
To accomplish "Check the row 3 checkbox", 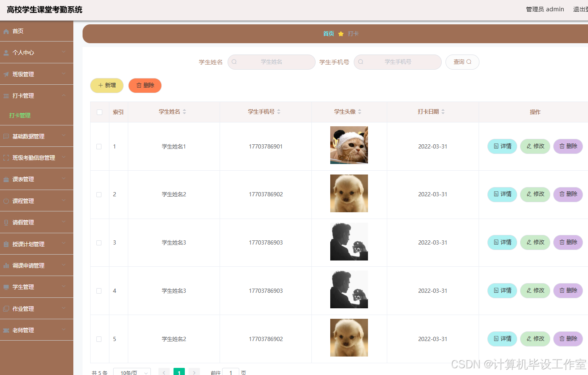I will click(99, 243).
